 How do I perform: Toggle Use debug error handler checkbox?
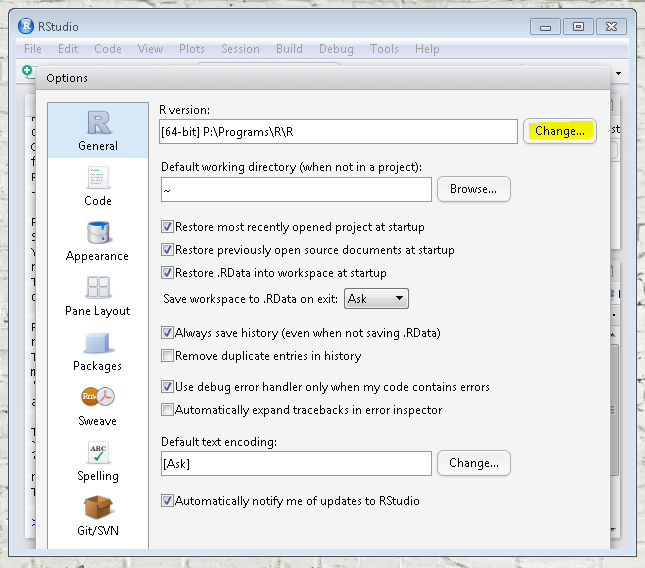coord(167,387)
